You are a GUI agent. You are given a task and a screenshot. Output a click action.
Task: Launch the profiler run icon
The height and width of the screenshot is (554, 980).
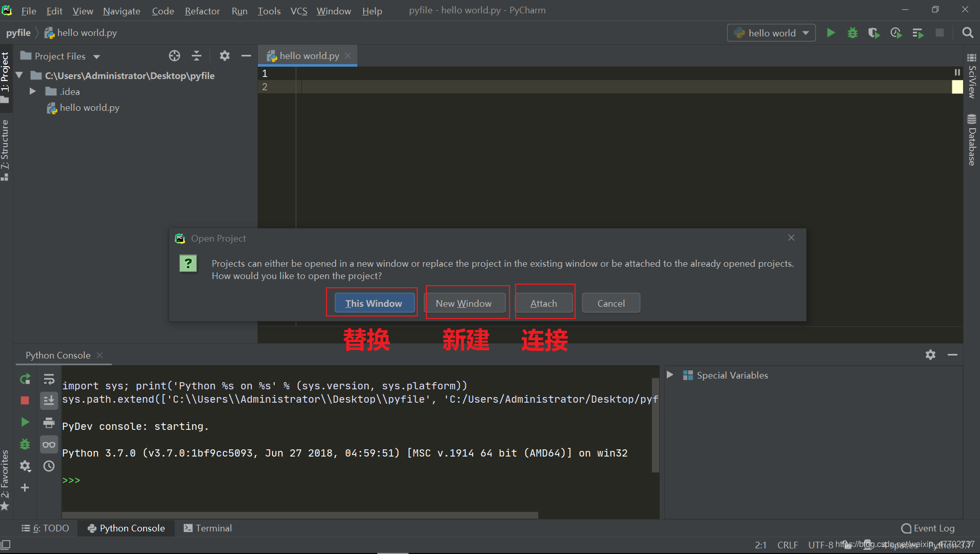tap(896, 33)
